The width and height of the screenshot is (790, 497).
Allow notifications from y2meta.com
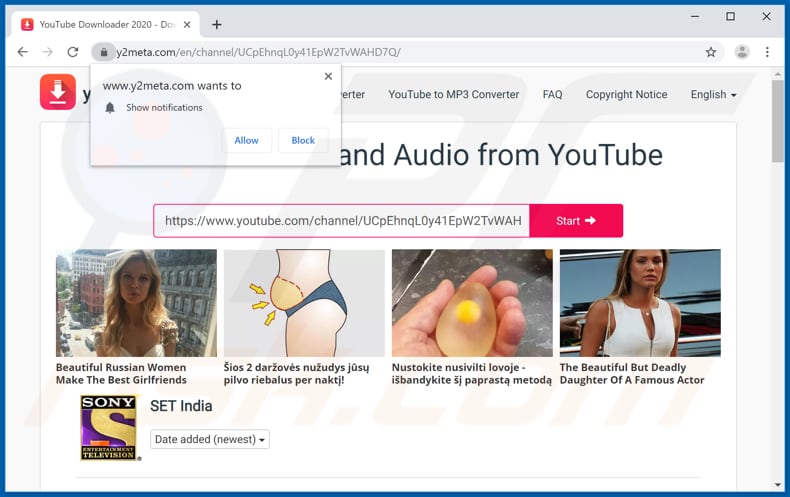point(246,141)
